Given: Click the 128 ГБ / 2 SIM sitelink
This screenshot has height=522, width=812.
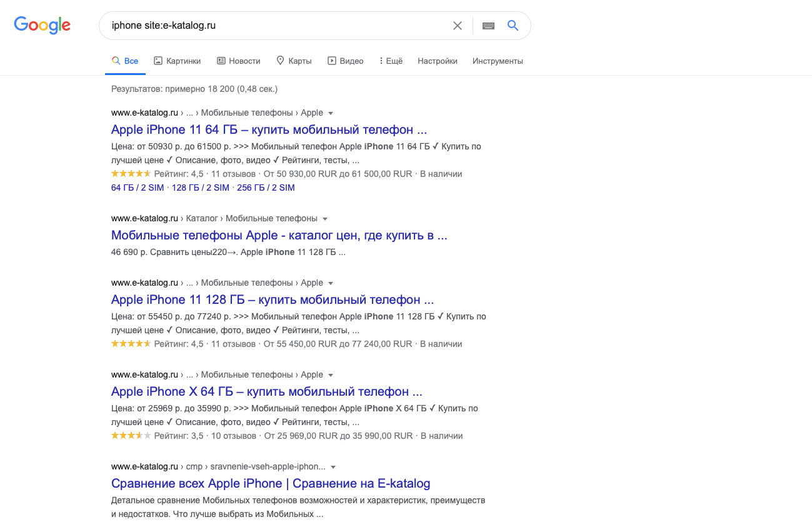Looking at the screenshot, I should coord(201,188).
